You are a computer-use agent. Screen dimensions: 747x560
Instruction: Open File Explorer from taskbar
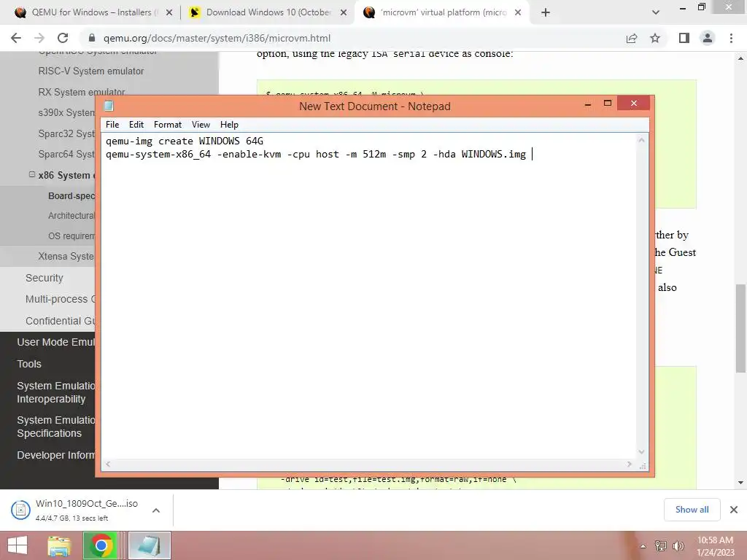pyautogui.click(x=59, y=545)
